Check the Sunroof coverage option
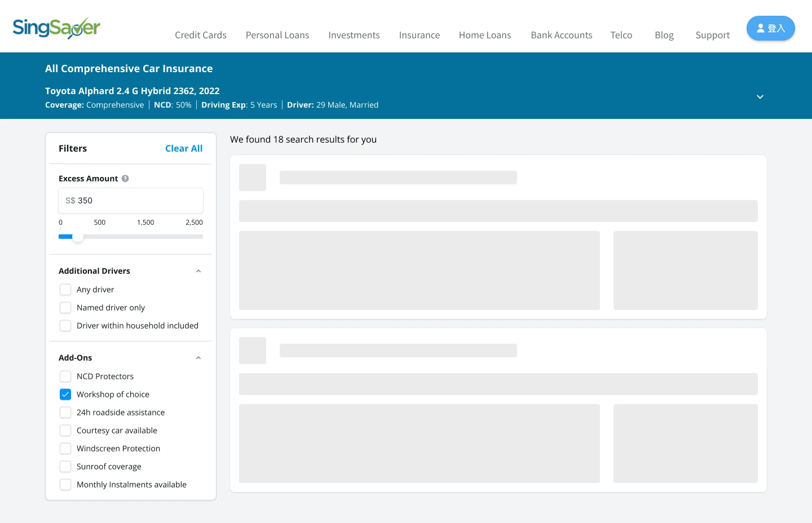The width and height of the screenshot is (812, 523). (65, 467)
